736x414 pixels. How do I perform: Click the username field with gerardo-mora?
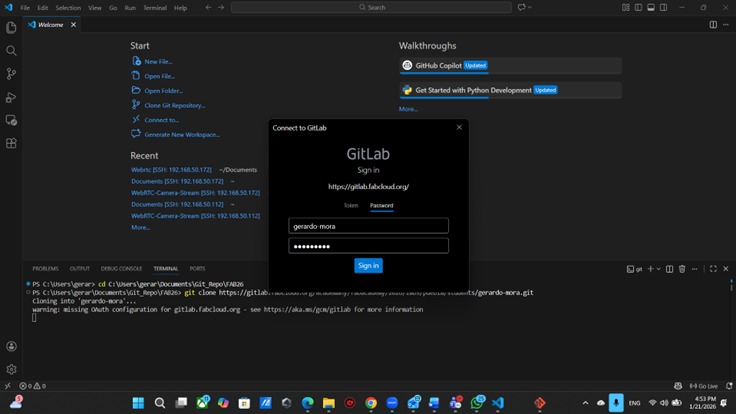pos(368,226)
